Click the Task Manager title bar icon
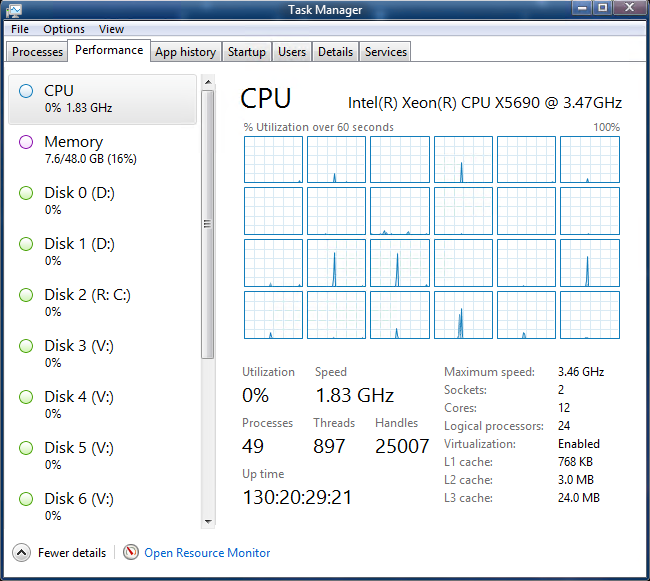 click(12, 9)
